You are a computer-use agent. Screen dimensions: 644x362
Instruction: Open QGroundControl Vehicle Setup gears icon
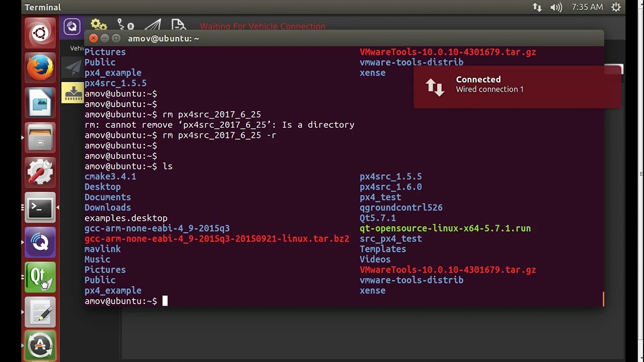click(99, 25)
